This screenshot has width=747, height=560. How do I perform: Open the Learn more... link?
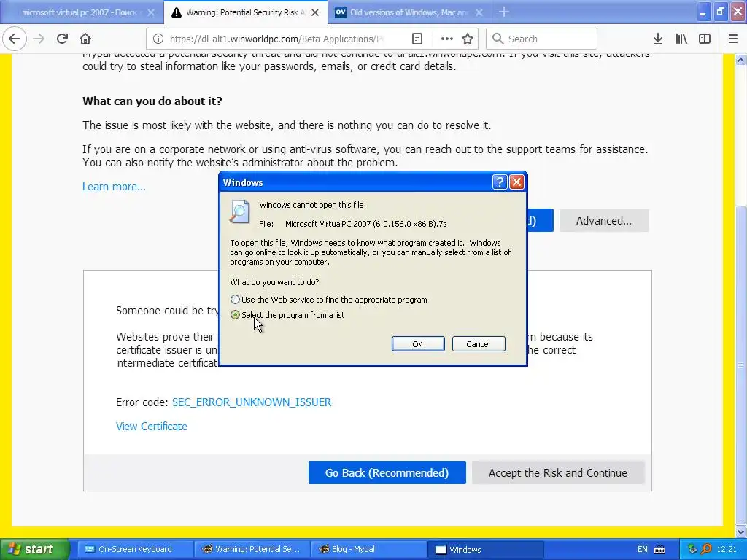[x=114, y=187]
